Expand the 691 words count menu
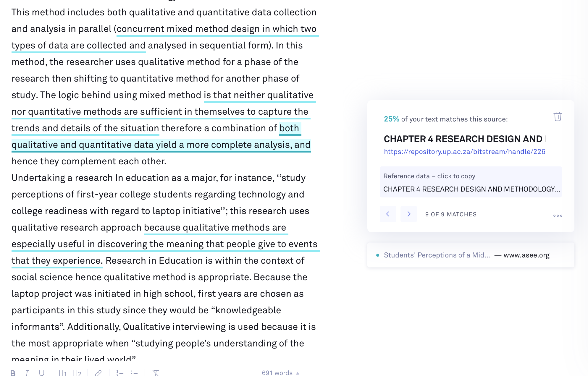 (280, 373)
